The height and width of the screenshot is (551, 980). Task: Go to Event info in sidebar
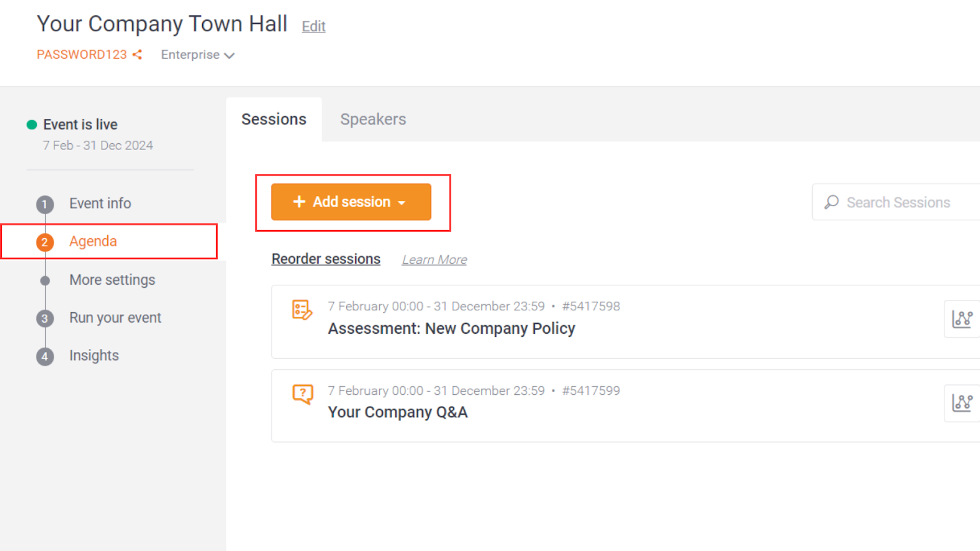tap(100, 203)
